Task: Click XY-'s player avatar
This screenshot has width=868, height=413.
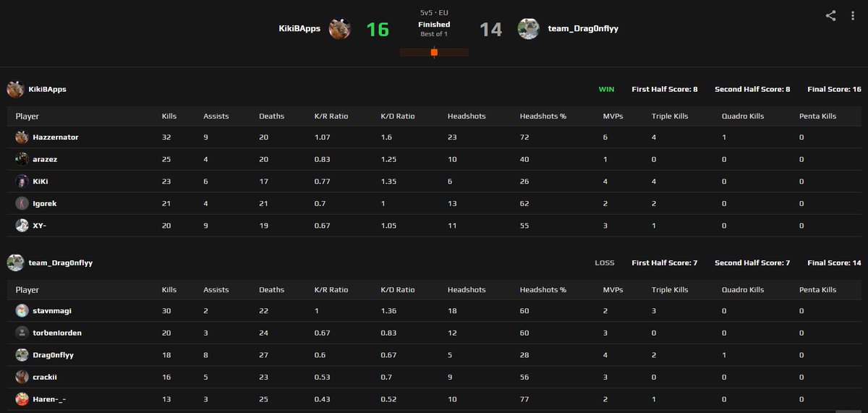Action: point(22,225)
